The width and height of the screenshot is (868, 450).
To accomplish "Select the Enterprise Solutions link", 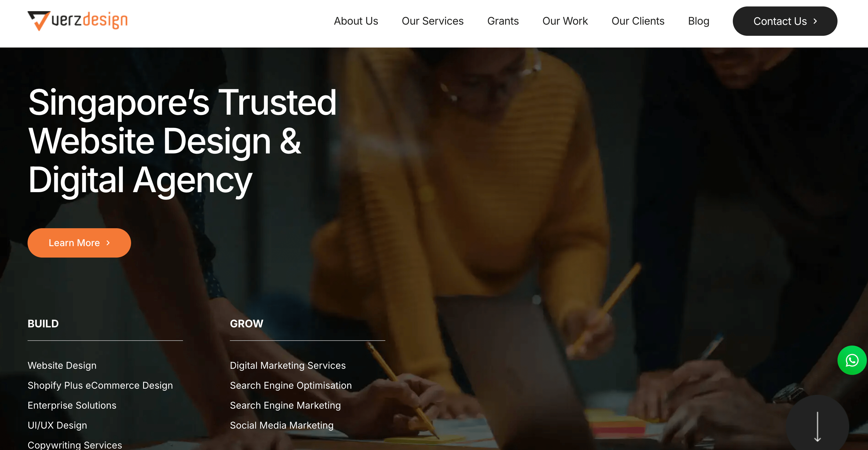I will (x=72, y=405).
